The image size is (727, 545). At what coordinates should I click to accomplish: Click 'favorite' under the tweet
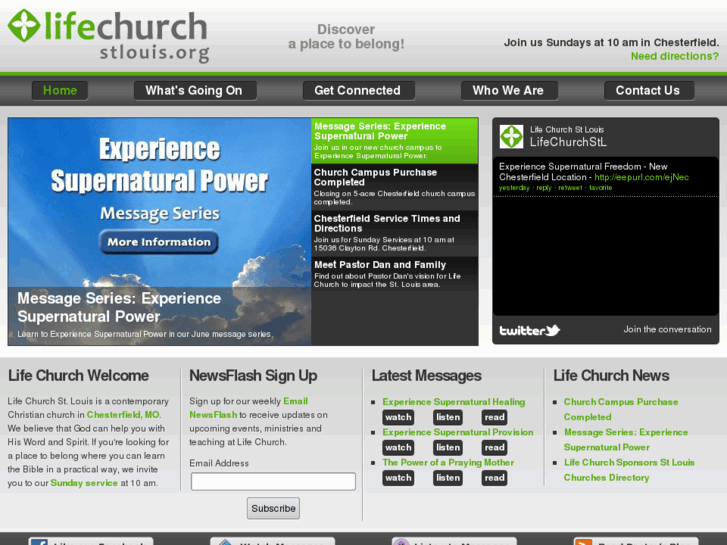pyautogui.click(x=600, y=188)
